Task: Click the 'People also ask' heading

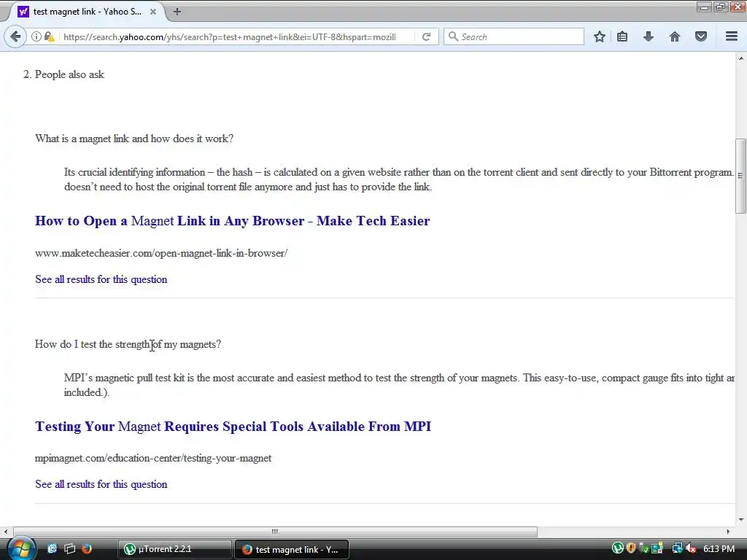Action: (69, 74)
